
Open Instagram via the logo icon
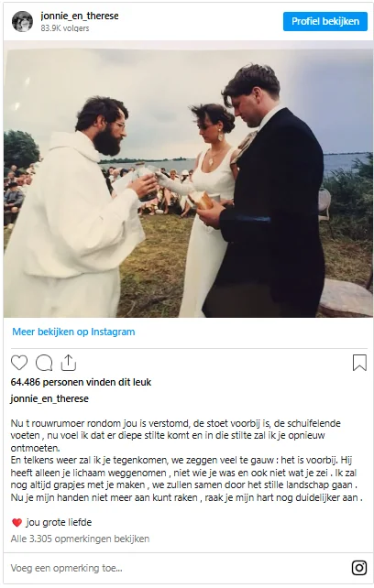359,568
